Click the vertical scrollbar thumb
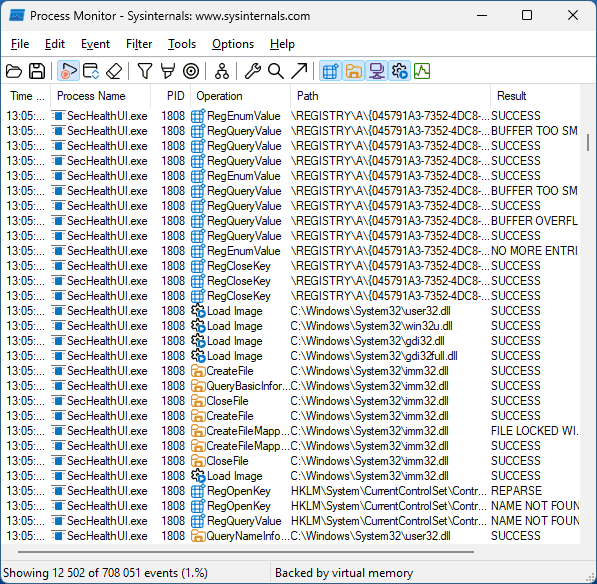Image resolution: width=597 pixels, height=584 pixels. [x=588, y=142]
